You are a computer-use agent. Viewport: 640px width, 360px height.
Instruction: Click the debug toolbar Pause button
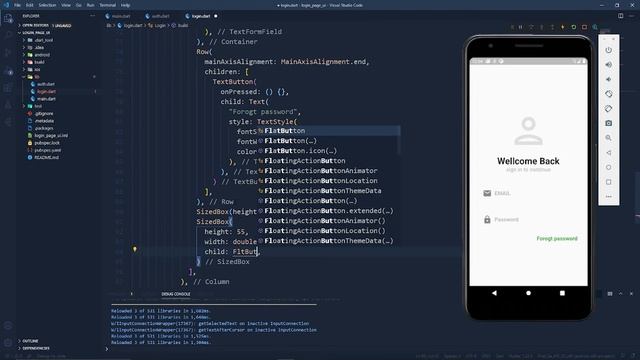pyautogui.click(x=520, y=27)
